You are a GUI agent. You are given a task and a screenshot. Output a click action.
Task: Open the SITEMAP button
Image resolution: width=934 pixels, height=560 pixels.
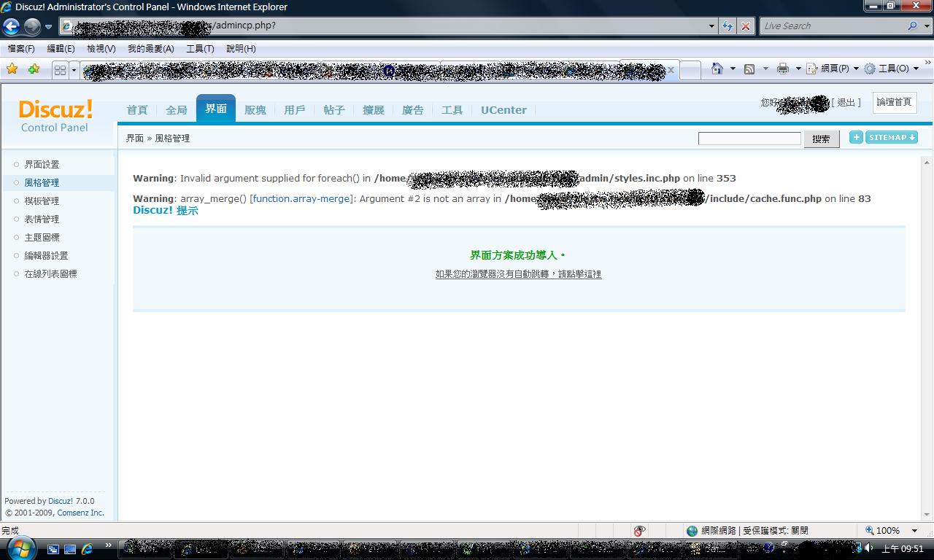coord(892,137)
